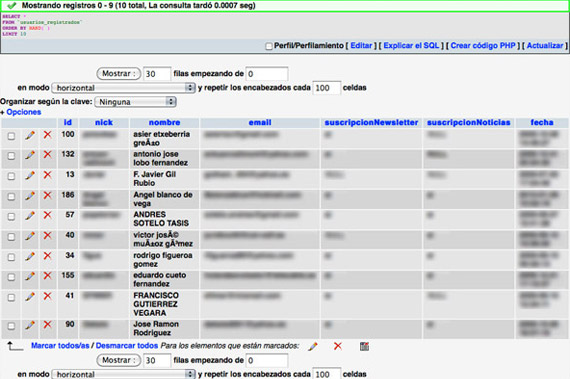Delete row with id 40

tap(47, 236)
